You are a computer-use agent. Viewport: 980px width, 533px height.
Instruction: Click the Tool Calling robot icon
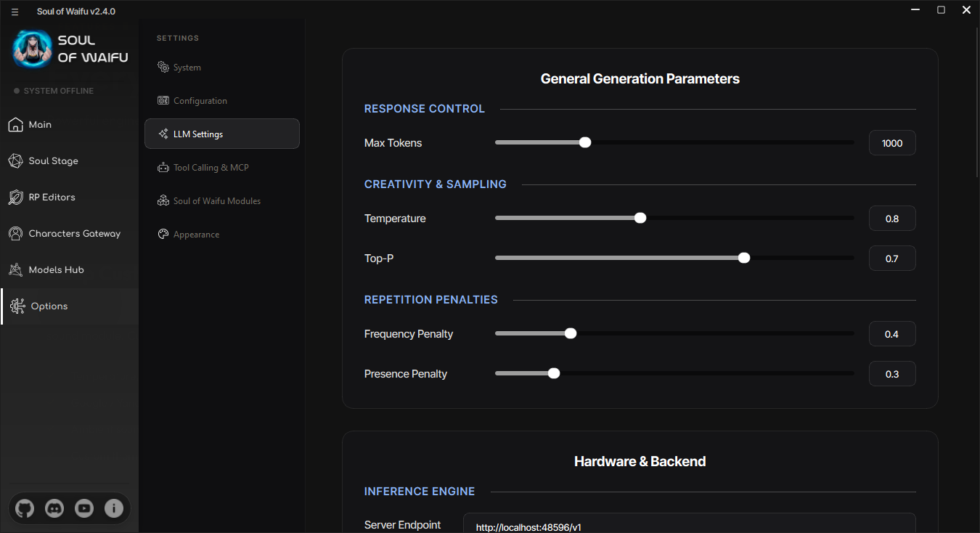(x=163, y=168)
